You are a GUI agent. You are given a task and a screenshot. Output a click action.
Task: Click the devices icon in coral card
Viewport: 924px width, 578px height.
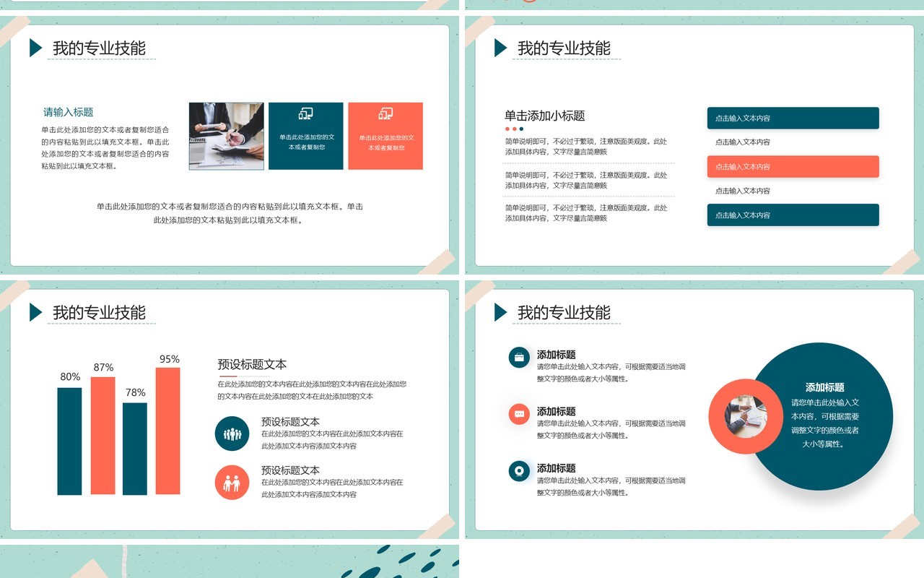pyautogui.click(x=385, y=113)
